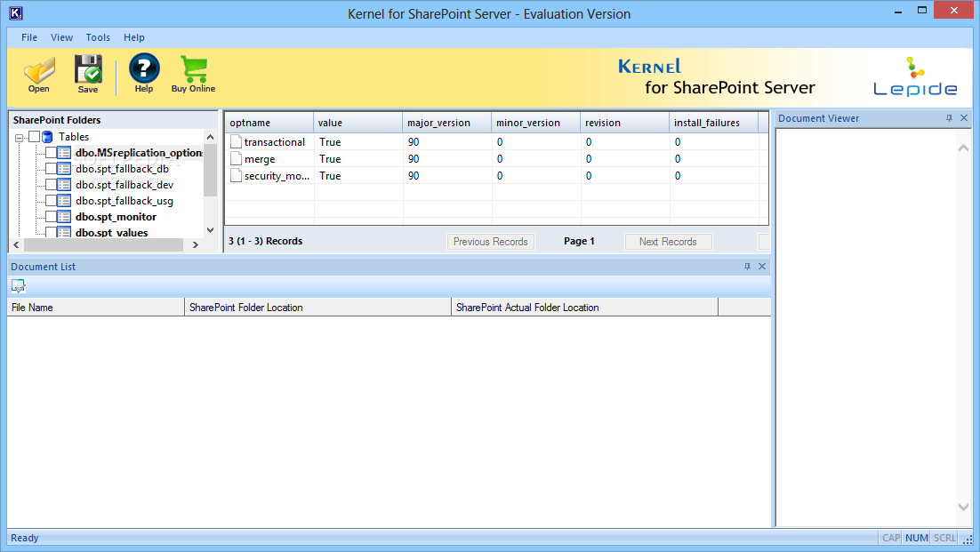
Task: Click the folder tree vertical scrollbar thumb
Action: [x=211, y=170]
